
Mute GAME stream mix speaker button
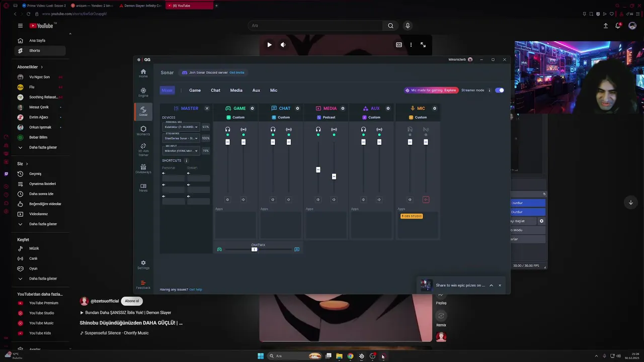(243, 200)
